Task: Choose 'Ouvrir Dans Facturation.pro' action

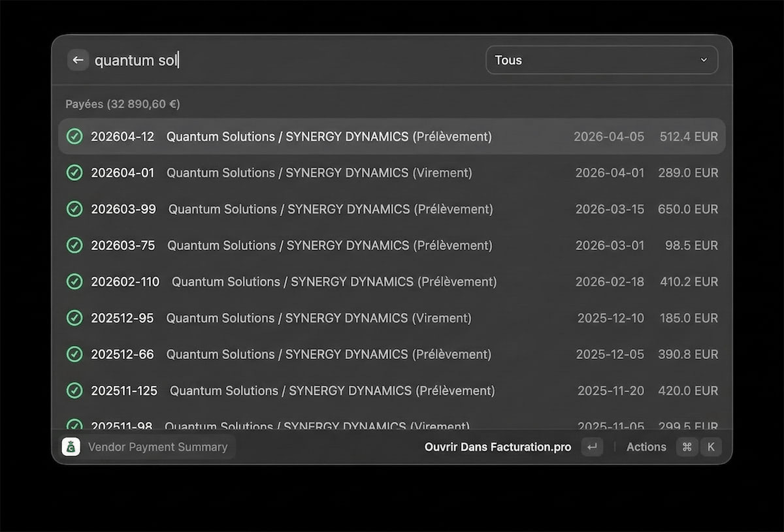Action: click(498, 447)
